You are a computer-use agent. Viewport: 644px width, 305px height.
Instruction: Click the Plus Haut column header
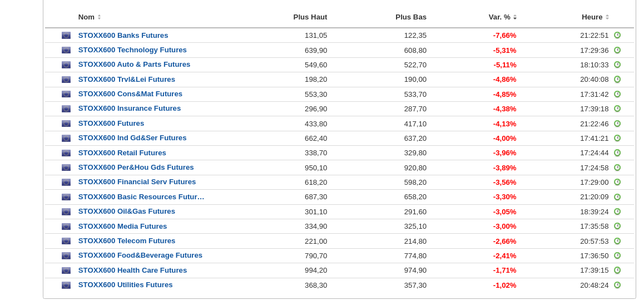(310, 17)
